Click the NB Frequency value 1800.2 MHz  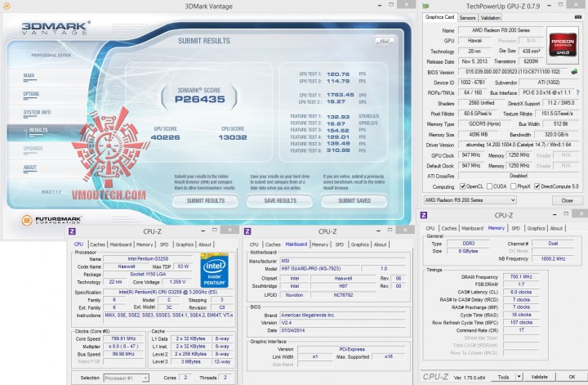tap(553, 258)
